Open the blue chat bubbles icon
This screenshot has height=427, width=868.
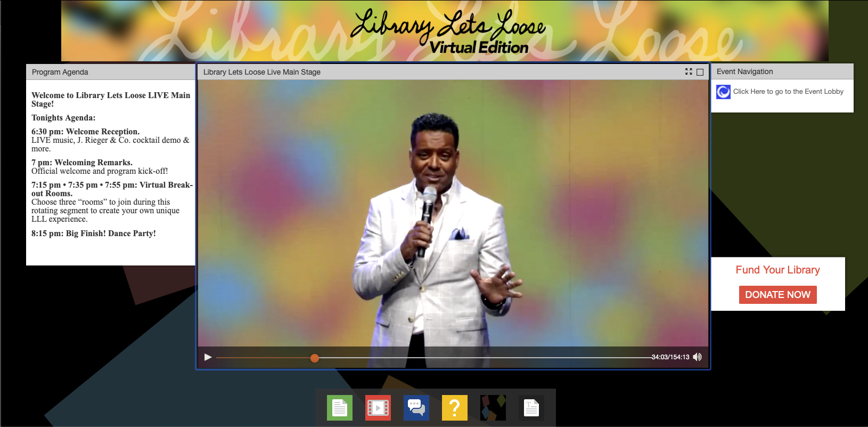coord(416,408)
